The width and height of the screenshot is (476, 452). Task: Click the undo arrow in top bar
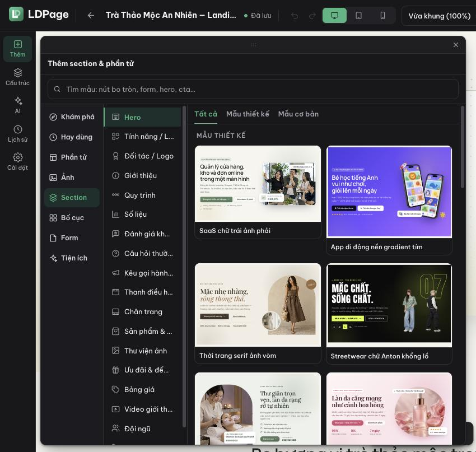(294, 16)
